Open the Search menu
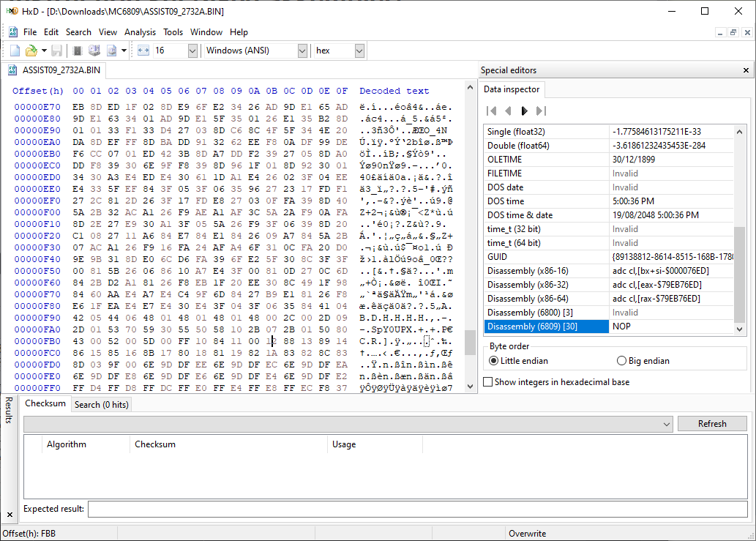Image resolution: width=756 pixels, height=541 pixels. pos(78,31)
